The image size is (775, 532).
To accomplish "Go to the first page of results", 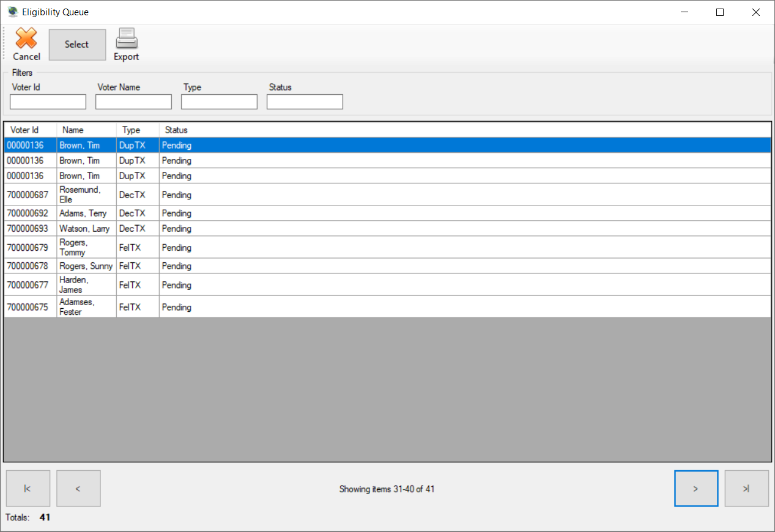I will coord(28,489).
